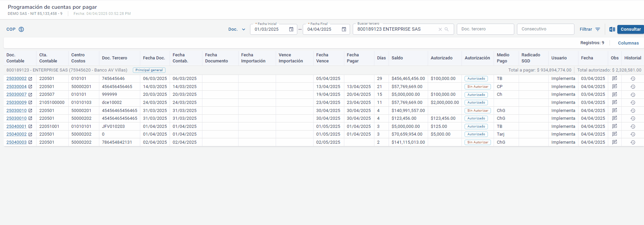Image resolution: width=644 pixels, height=225 pixels.
Task: Clear the Buscar tercero field
Action: click(x=440, y=29)
